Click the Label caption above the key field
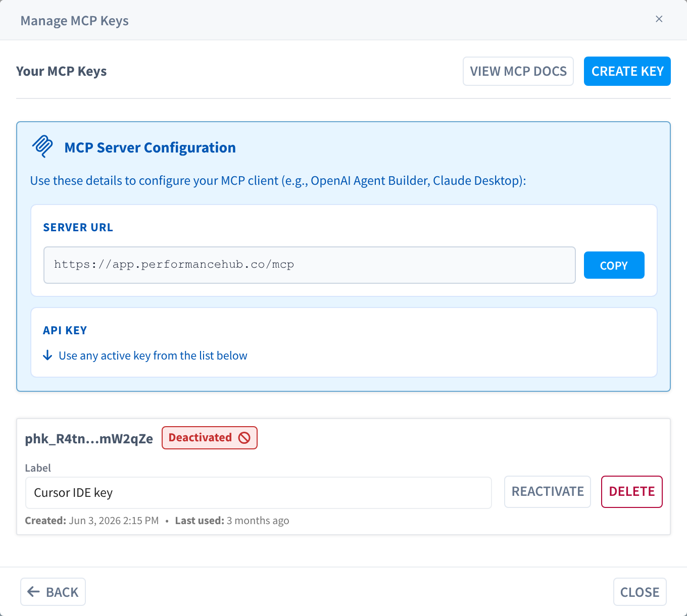 point(38,468)
